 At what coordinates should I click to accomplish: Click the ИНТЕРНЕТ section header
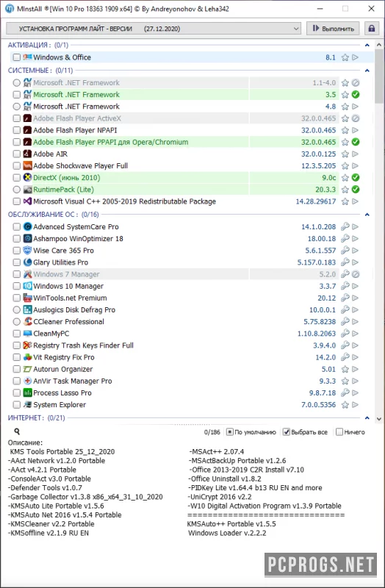[x=36, y=417]
